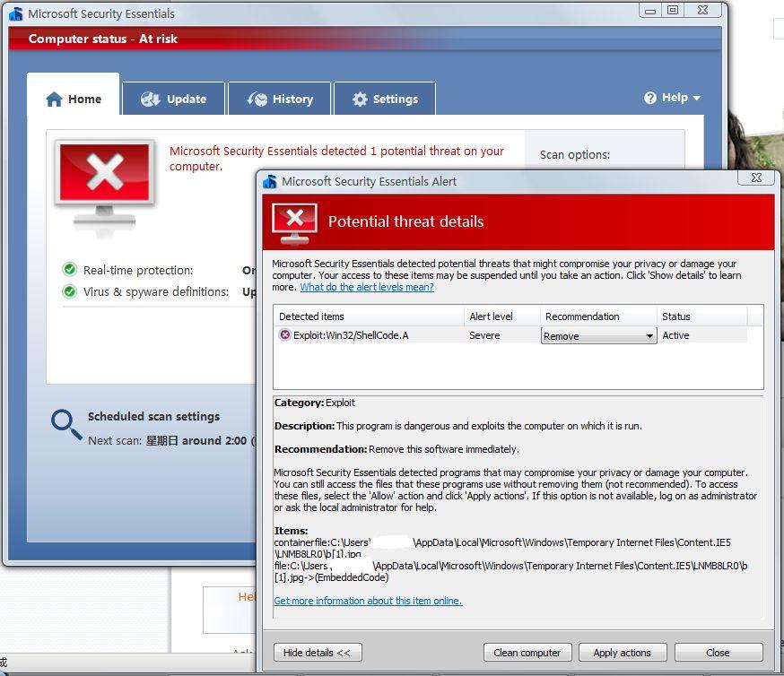784x676 pixels.
Task: Open the Help menu
Action: coord(672,98)
